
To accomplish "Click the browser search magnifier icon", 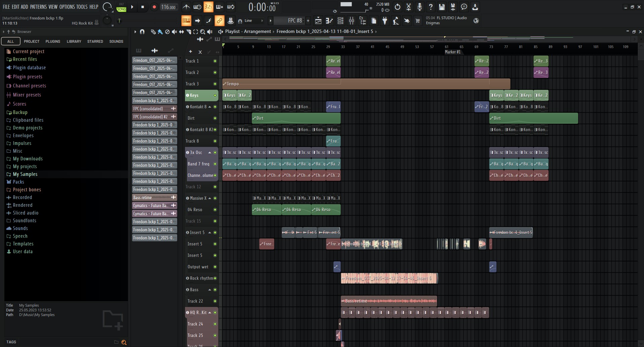I will pyautogui.click(x=124, y=342).
